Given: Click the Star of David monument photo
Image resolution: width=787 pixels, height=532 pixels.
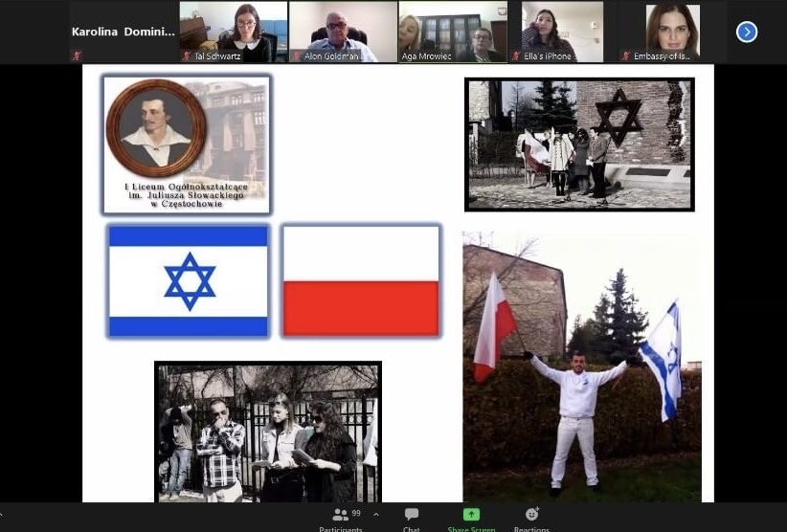Looking at the screenshot, I should click(x=579, y=144).
